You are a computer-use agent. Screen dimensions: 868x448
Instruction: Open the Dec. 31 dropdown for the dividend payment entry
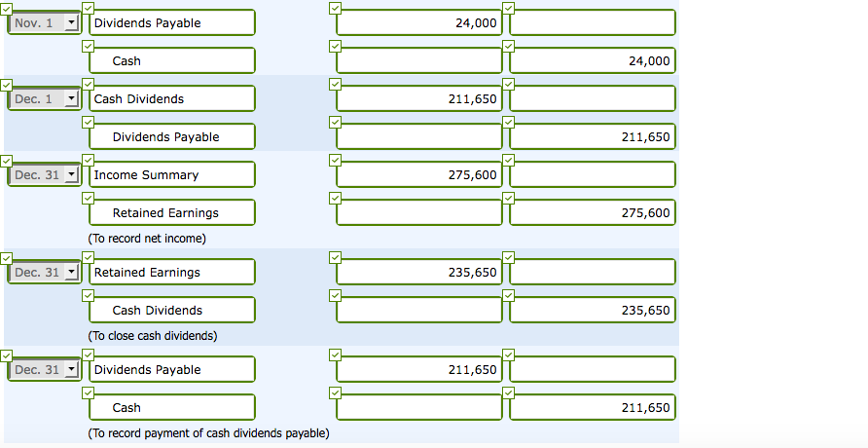(x=45, y=369)
